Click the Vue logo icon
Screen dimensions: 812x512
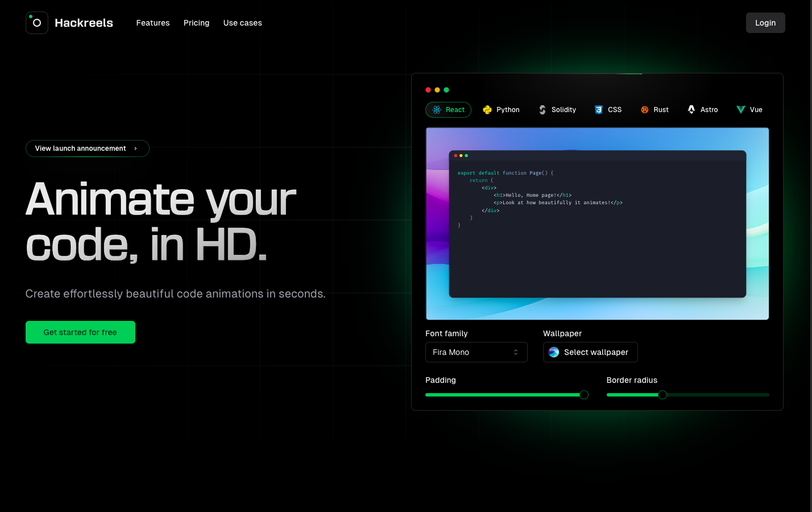[740, 110]
